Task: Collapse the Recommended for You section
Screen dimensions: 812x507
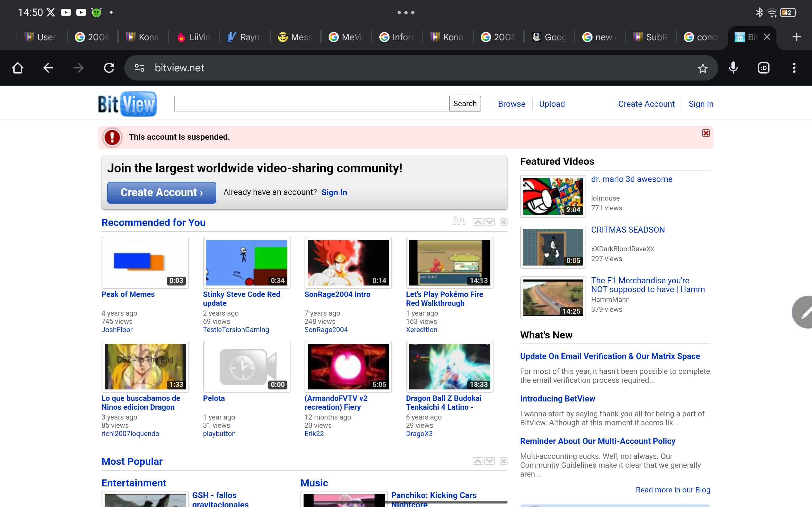Action: click(x=504, y=221)
